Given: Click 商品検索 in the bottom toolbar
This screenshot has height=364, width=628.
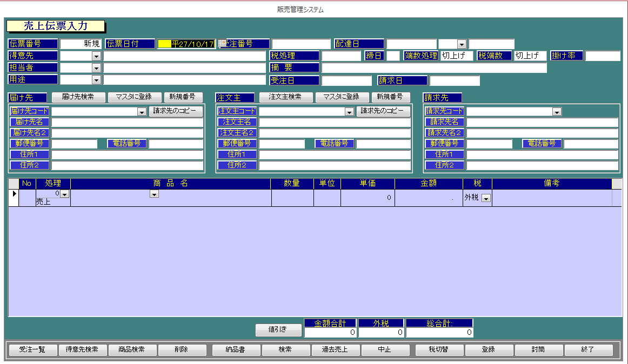Looking at the screenshot, I should pyautogui.click(x=132, y=349).
